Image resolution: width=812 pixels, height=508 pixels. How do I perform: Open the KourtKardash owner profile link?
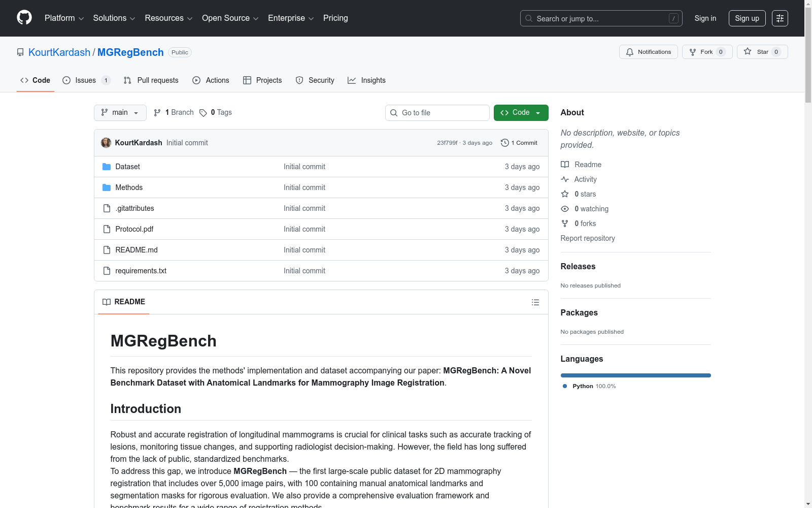59,52
